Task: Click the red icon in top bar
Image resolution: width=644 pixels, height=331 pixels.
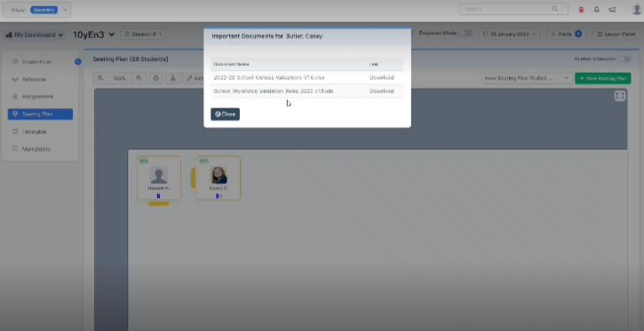Action: (x=581, y=9)
